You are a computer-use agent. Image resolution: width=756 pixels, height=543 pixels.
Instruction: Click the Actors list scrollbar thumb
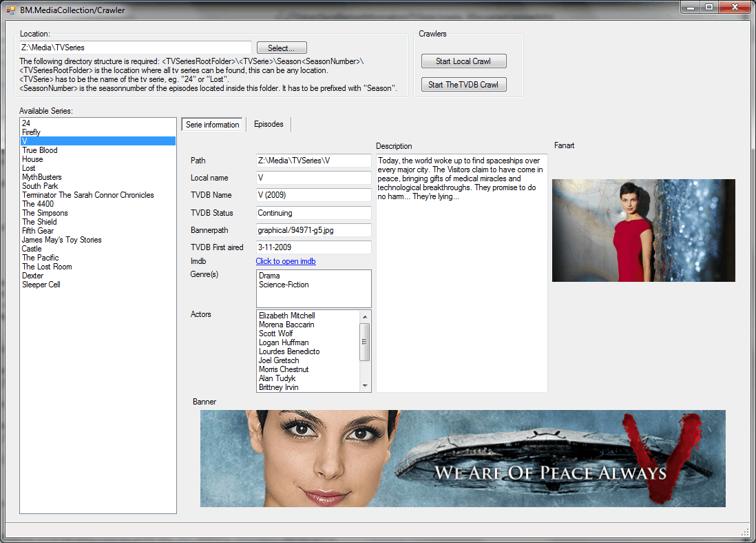tap(365, 342)
